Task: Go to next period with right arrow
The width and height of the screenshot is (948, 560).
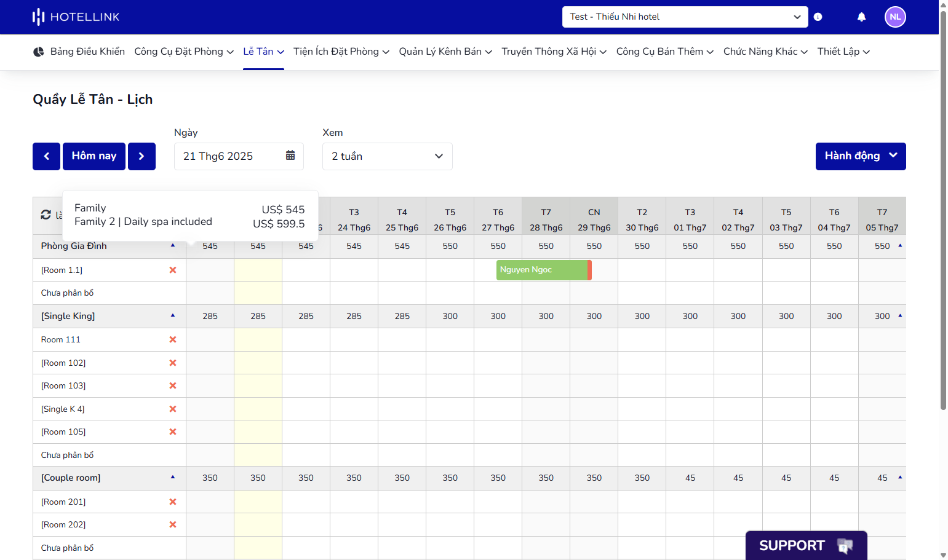Action: point(141,156)
